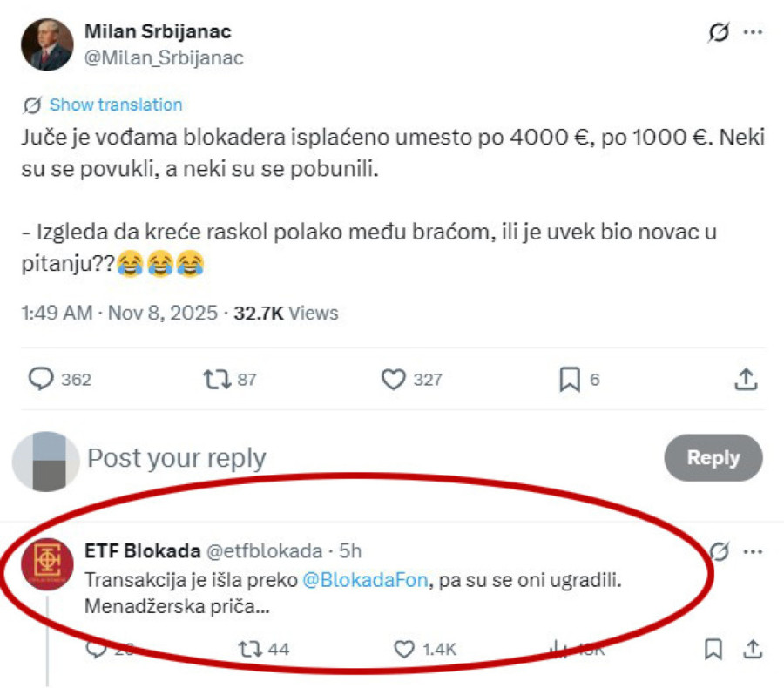The height and width of the screenshot is (688, 784).
Task: Click the Reply button
Action: pos(713,457)
